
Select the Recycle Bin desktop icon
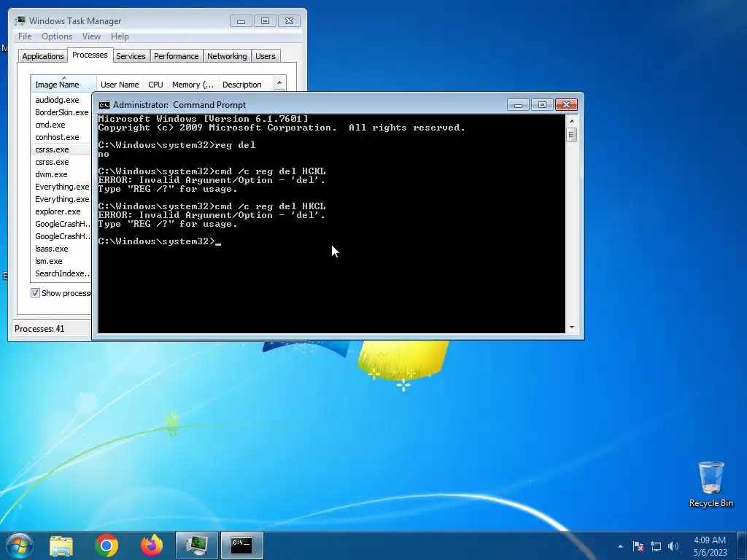[x=711, y=484]
